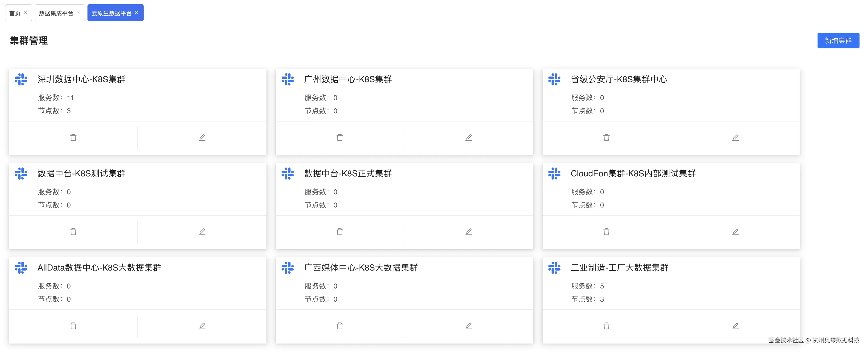Open the 深圳数据中心-K8S集群 title
This screenshot has width=868, height=352.
tap(81, 79)
